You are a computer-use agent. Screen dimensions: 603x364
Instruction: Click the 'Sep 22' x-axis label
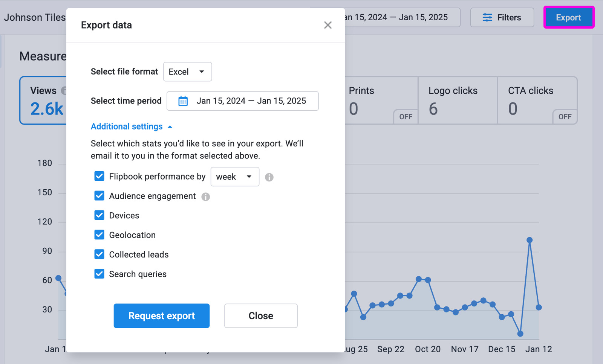(391, 349)
